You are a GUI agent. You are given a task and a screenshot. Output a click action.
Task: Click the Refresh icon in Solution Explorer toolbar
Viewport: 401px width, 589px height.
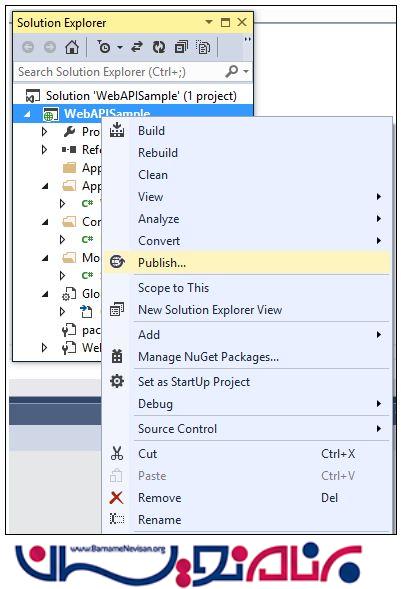pos(159,47)
